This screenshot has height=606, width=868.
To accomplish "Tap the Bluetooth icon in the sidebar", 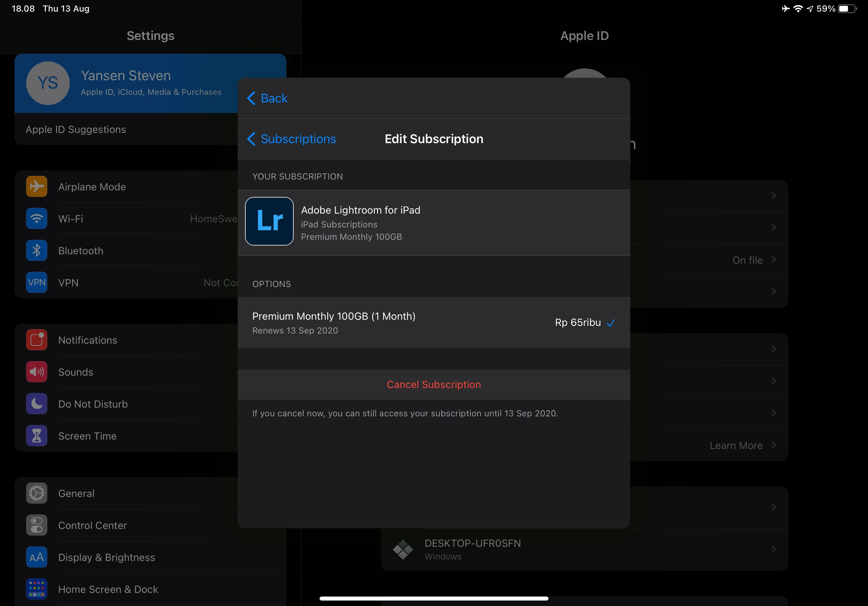I will point(37,250).
